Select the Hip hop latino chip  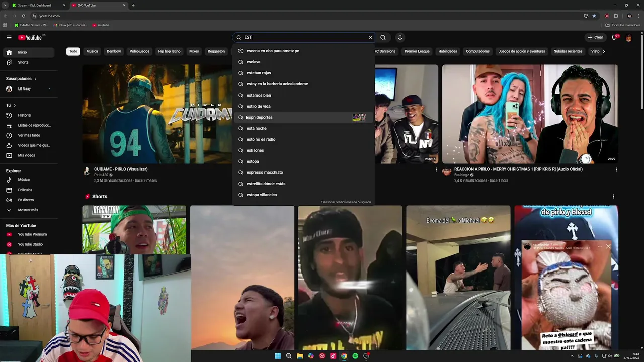point(169,51)
